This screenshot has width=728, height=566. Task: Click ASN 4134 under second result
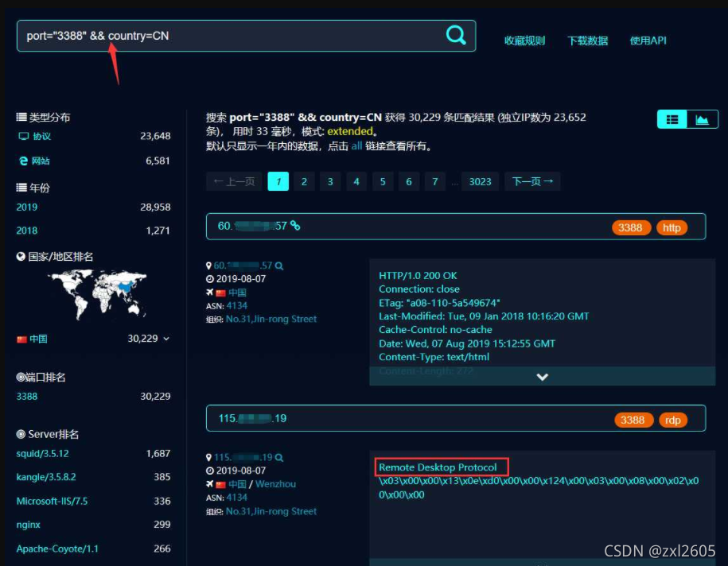point(237,498)
